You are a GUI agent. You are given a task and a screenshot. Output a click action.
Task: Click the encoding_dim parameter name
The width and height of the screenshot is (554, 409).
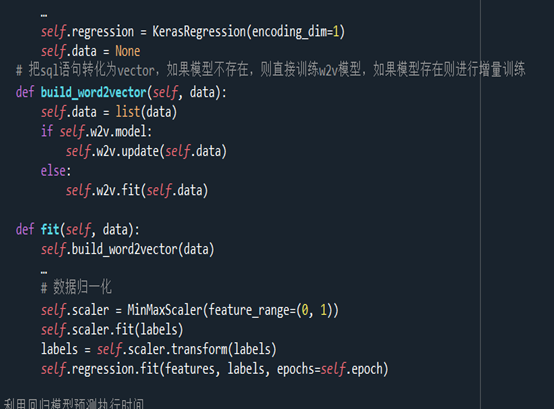(289, 32)
